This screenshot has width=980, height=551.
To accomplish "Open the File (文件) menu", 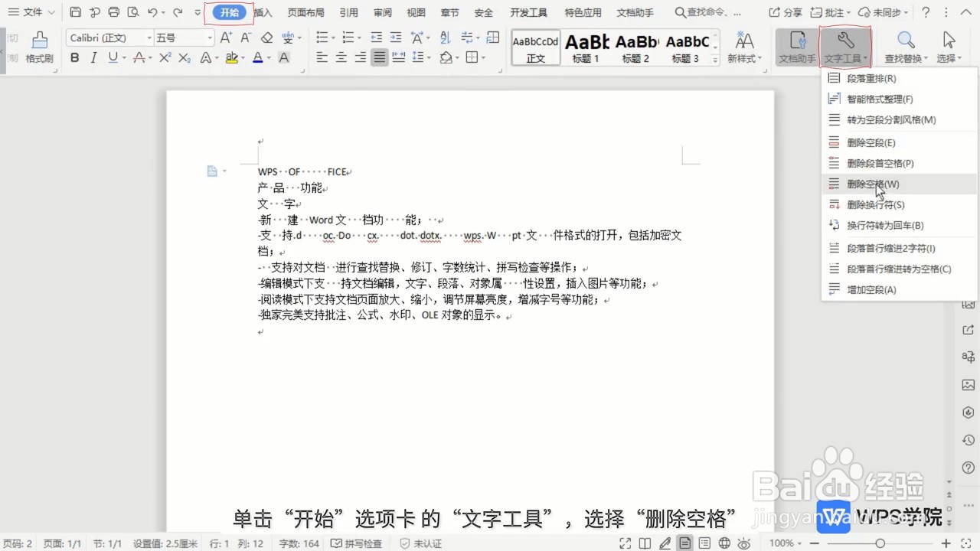I will coord(31,12).
